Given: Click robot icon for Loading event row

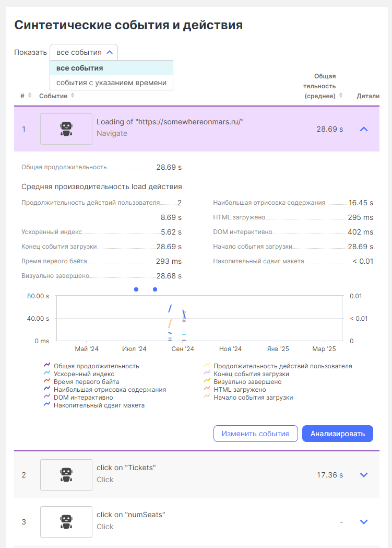Looking at the screenshot, I should (66, 129).
